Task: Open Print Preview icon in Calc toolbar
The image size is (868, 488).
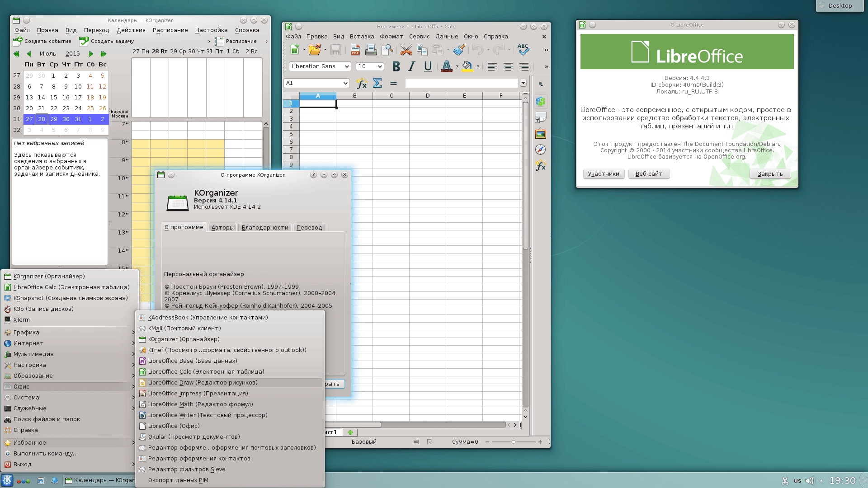Action: click(387, 50)
